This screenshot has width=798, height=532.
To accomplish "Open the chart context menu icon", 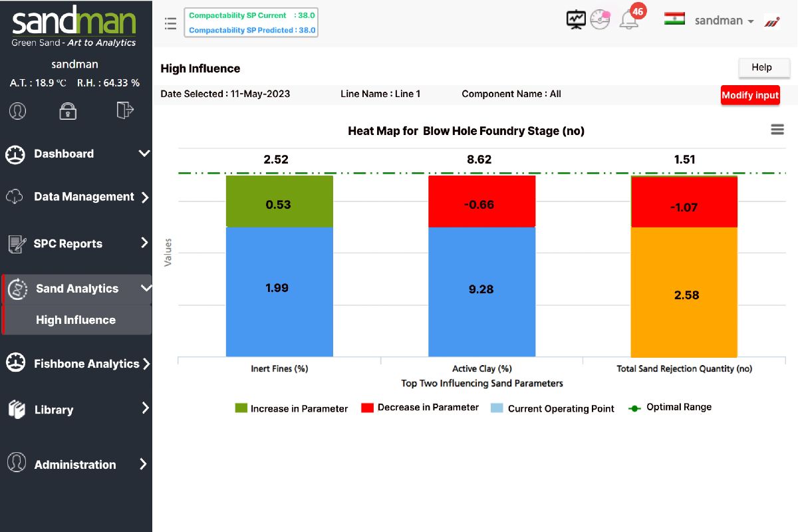I will (x=777, y=130).
